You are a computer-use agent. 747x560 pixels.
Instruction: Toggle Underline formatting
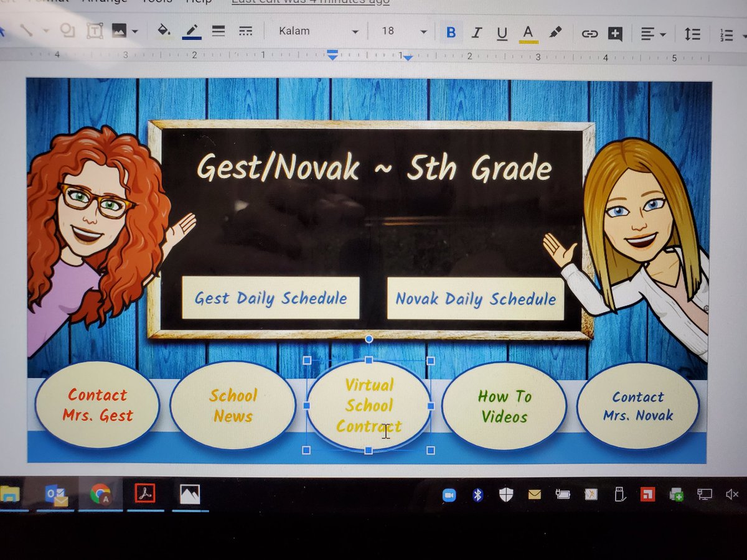tap(502, 33)
